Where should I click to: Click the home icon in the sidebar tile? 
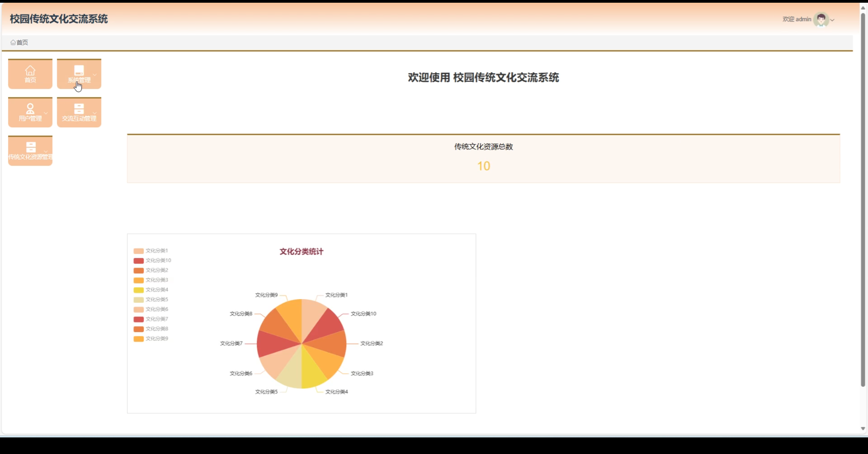pyautogui.click(x=30, y=70)
